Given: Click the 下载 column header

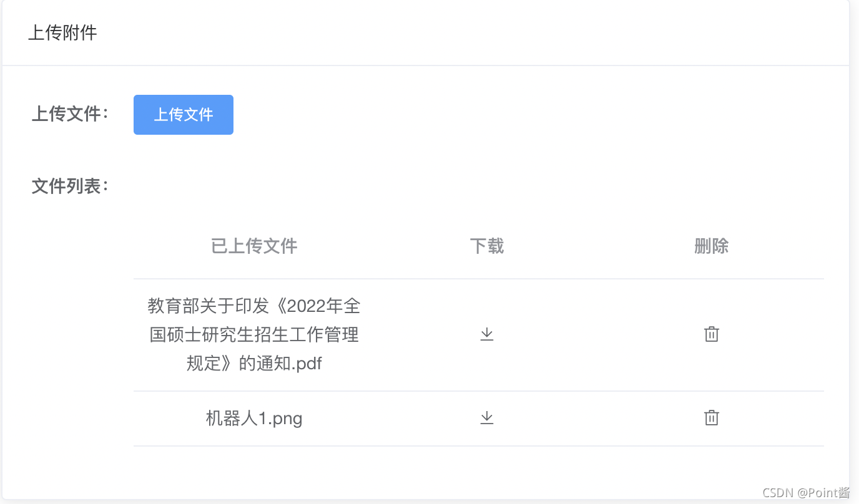Looking at the screenshot, I should 486,246.
